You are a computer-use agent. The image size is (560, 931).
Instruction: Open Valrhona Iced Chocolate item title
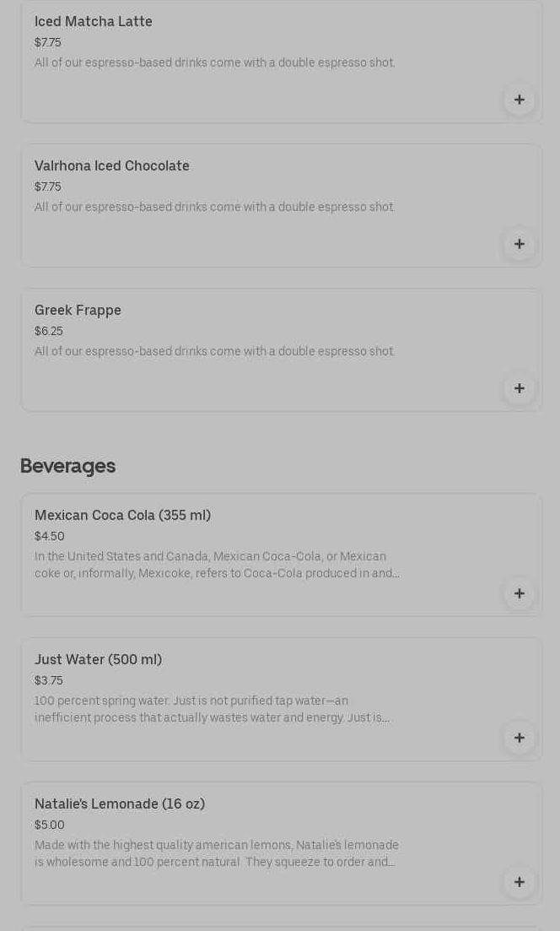pos(112,166)
